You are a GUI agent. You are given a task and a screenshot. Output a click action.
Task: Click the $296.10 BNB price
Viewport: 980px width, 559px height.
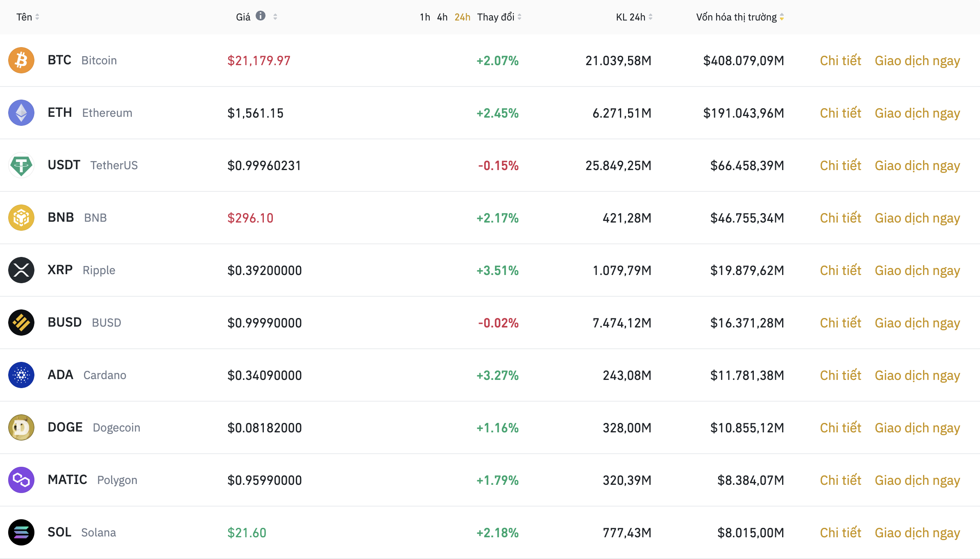(250, 218)
